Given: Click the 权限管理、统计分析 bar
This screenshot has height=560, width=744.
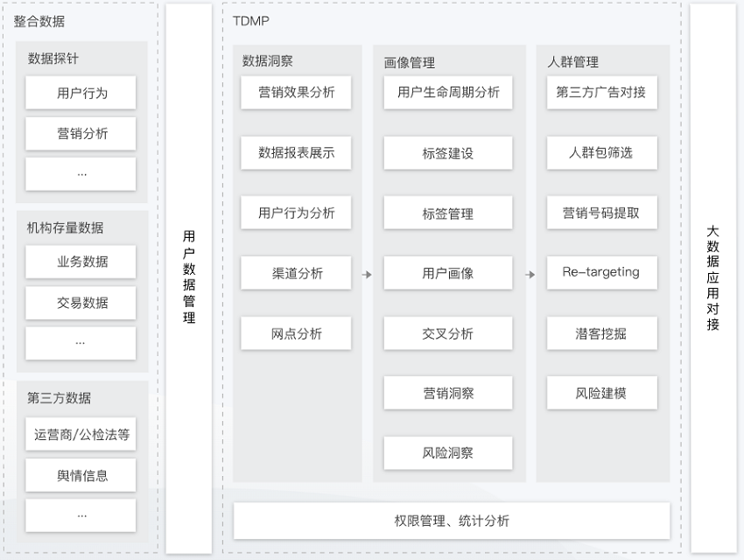Looking at the screenshot, I should pyautogui.click(x=452, y=521).
